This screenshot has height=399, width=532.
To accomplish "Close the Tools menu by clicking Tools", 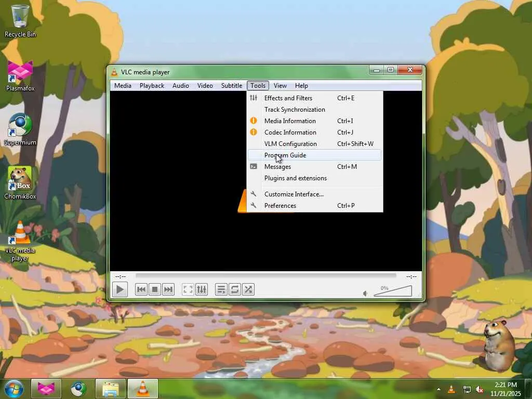I will [x=258, y=86].
